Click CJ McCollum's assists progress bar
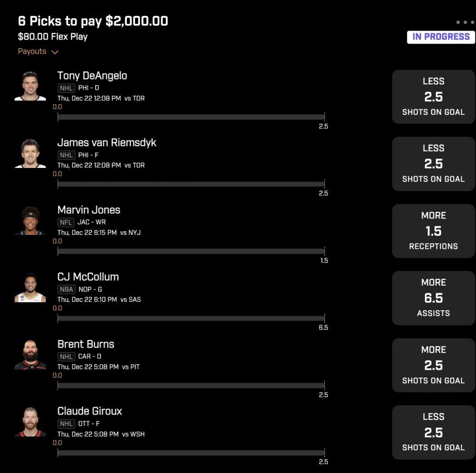The width and height of the screenshot is (476, 473). click(191, 319)
